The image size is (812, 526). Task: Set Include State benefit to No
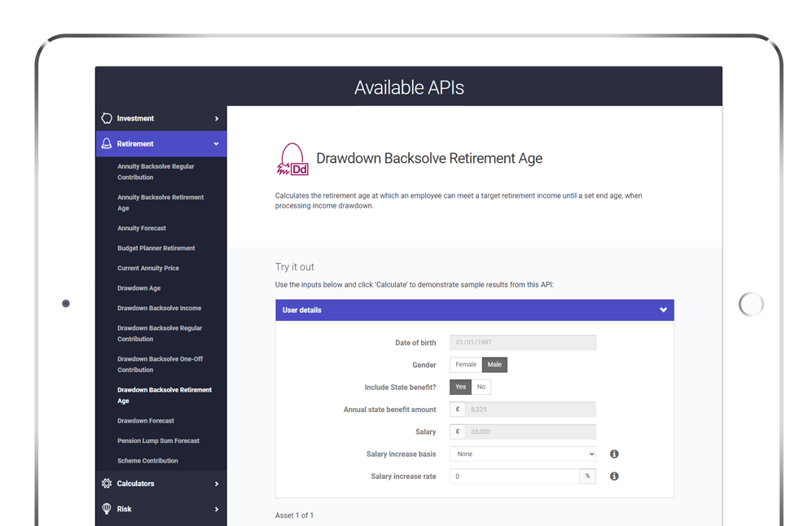[x=481, y=387]
